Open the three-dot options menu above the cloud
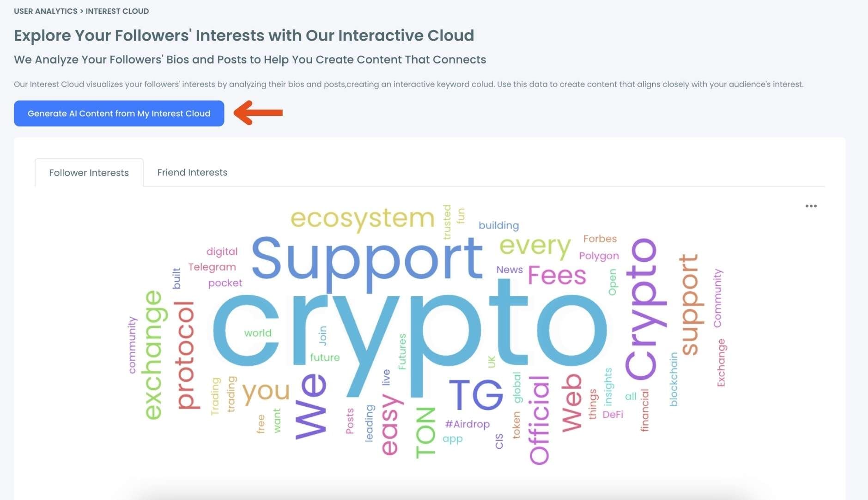868x500 pixels. pos(811,206)
